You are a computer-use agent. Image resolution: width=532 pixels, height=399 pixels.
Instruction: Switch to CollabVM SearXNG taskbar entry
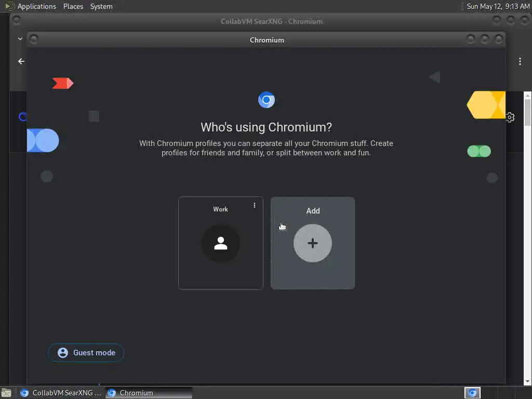coord(61,393)
